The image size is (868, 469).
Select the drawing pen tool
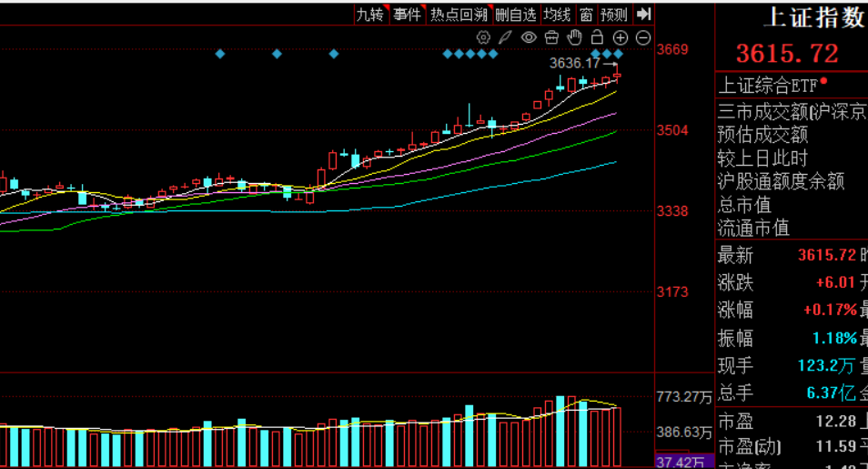coord(505,37)
